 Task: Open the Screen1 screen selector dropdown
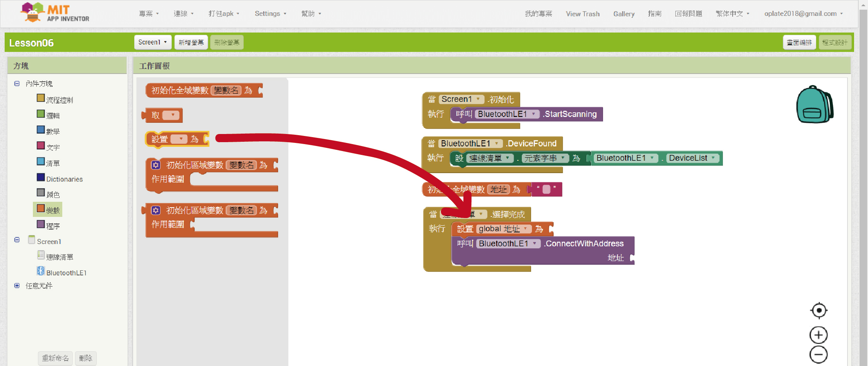coord(152,42)
